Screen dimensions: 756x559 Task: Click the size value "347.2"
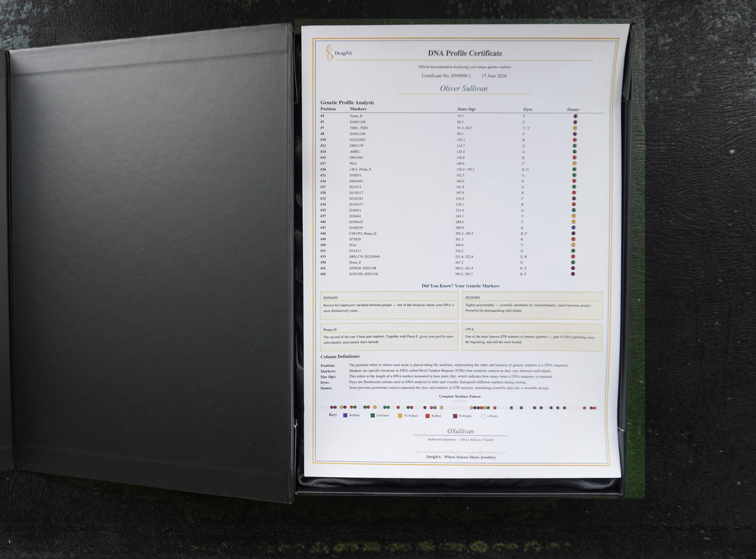tap(459, 263)
